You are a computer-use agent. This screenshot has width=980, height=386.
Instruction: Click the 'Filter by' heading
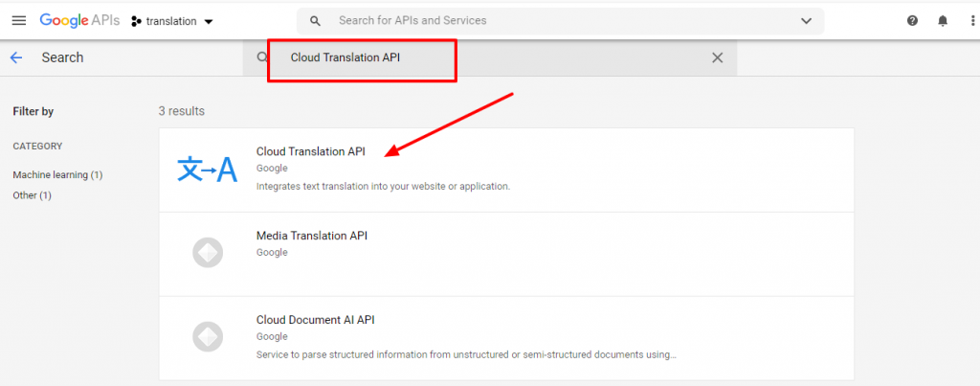click(33, 111)
